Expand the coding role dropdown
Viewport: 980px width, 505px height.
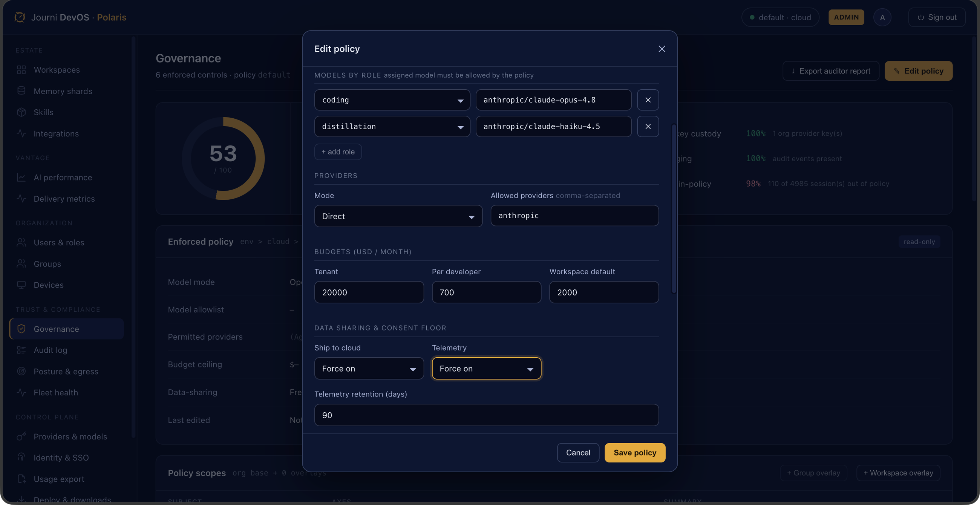click(392, 99)
